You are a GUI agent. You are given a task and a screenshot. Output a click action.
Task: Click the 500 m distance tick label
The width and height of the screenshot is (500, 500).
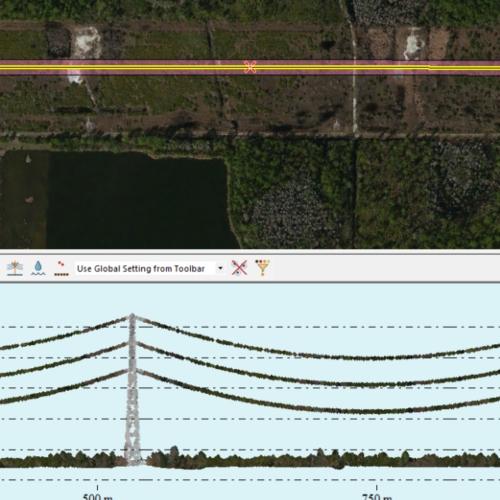tap(97, 496)
